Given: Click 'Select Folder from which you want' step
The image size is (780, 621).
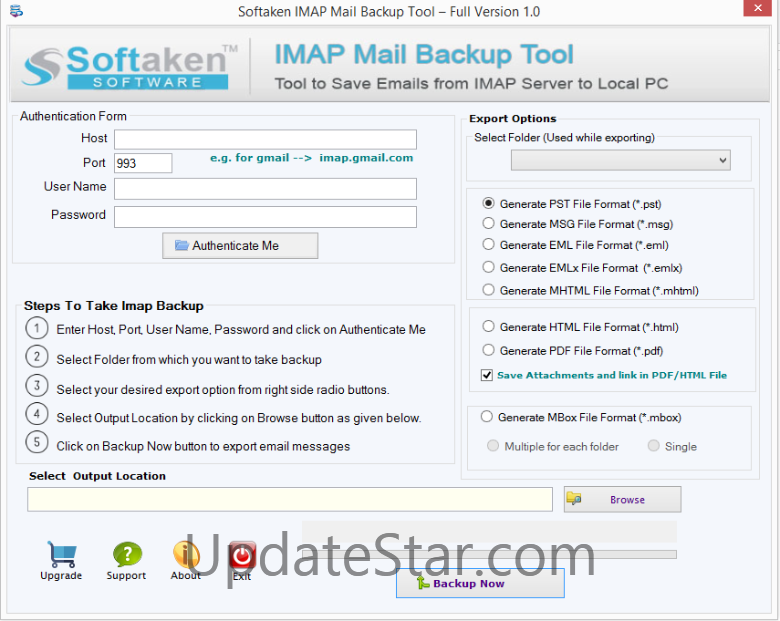Looking at the screenshot, I should pos(189,360).
